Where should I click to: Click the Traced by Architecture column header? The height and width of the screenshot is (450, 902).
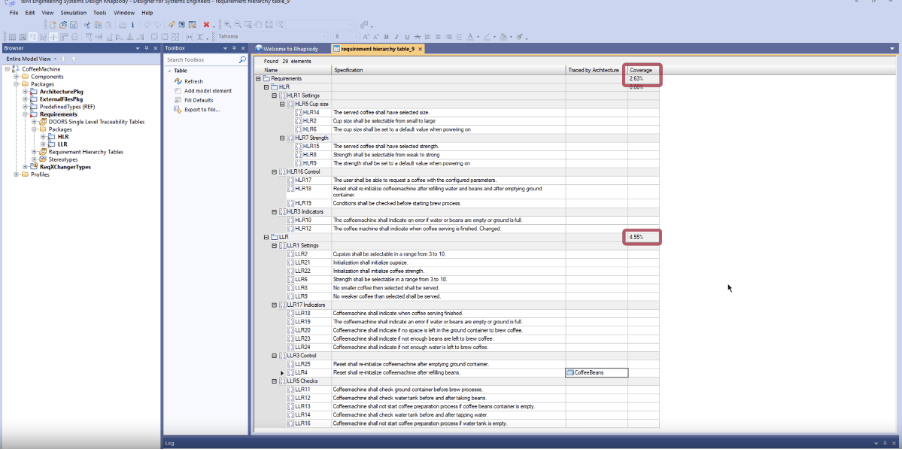(597, 70)
